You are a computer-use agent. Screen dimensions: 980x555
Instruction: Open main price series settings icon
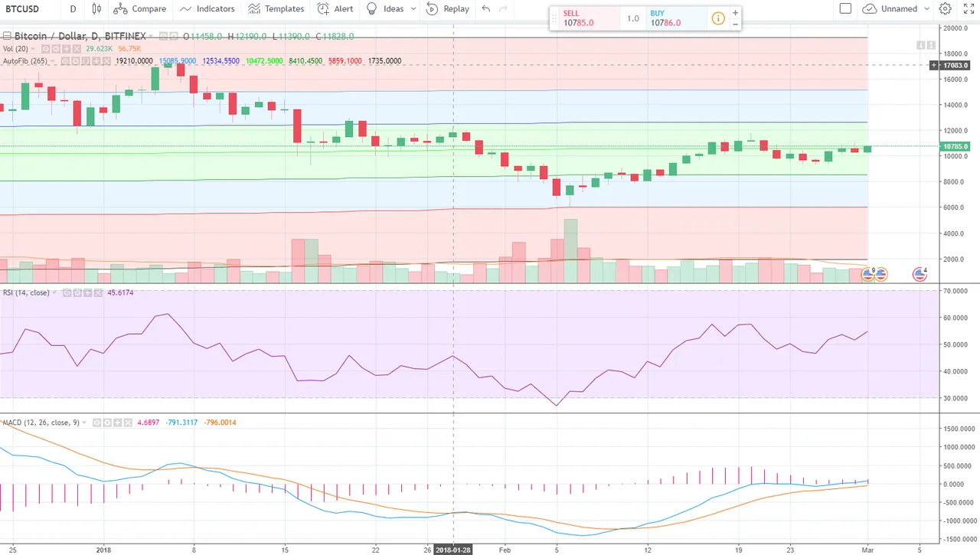pyautogui.click(x=173, y=36)
